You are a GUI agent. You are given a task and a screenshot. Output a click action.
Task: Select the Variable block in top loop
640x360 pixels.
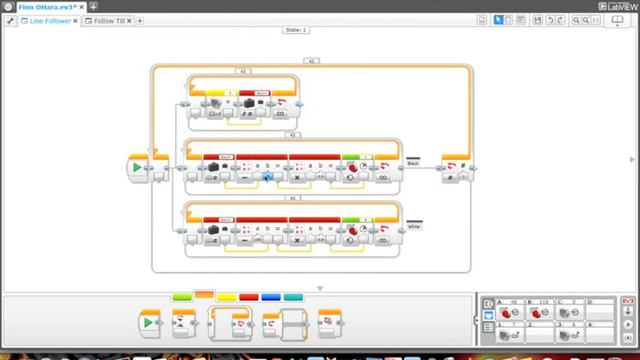pos(255,104)
